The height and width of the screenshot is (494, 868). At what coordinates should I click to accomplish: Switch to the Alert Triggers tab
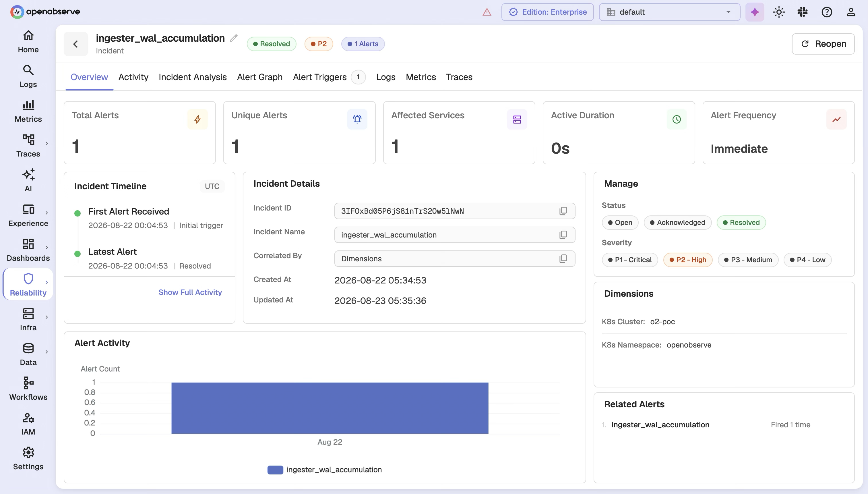point(329,77)
